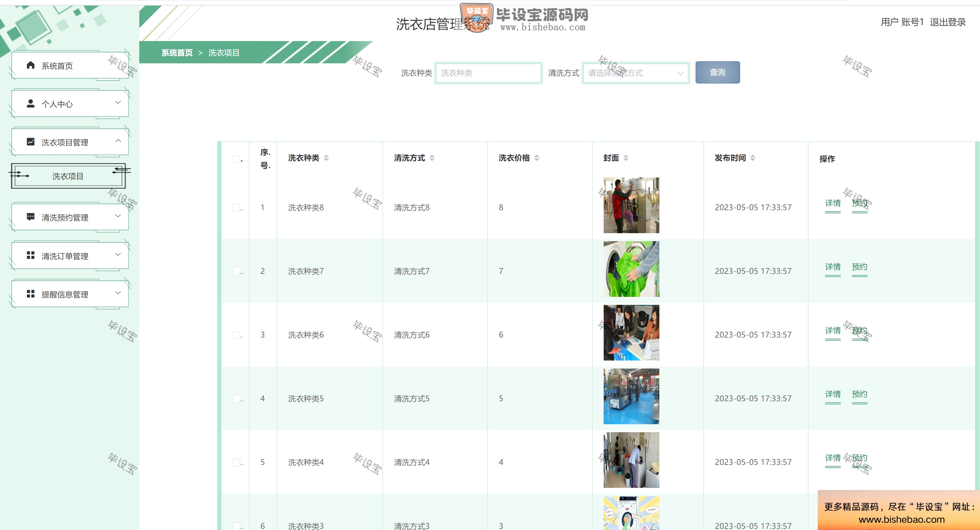Click the person icon beside 个人中心
The width and height of the screenshot is (980, 530).
pyautogui.click(x=31, y=103)
